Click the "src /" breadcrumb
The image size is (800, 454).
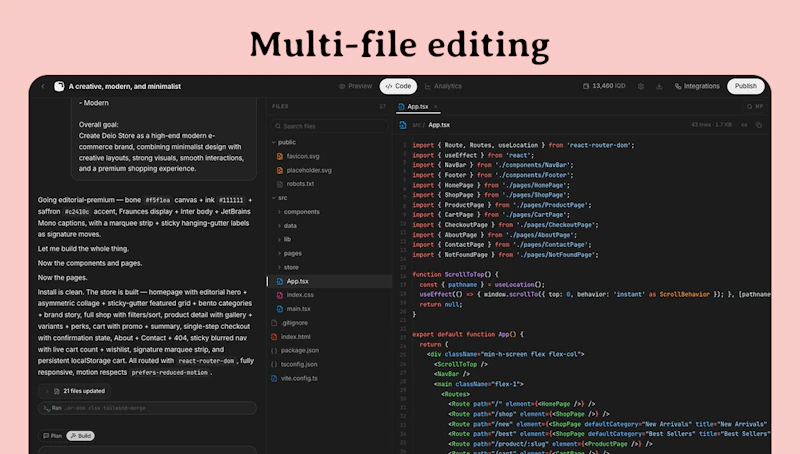418,125
